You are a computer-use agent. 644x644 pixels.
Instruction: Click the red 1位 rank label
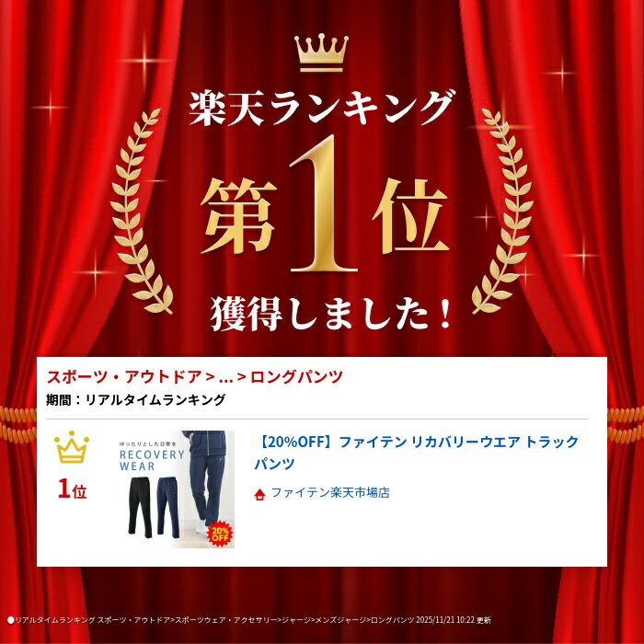click(73, 489)
